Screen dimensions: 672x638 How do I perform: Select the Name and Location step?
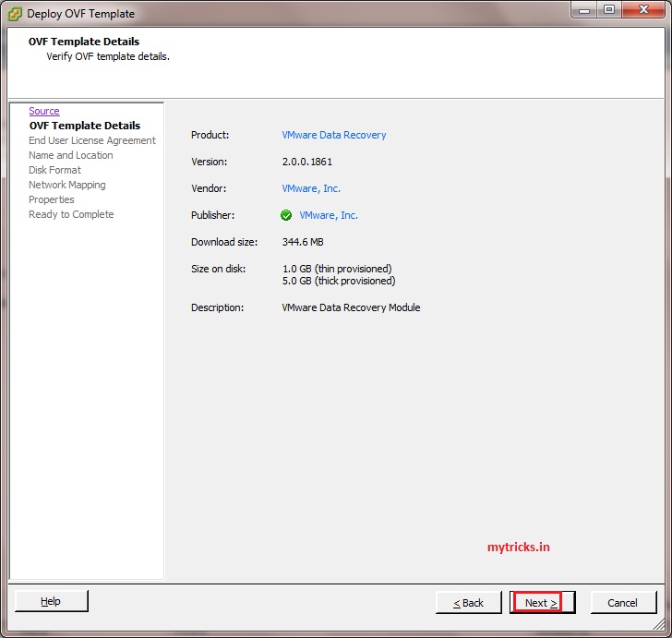pyautogui.click(x=71, y=155)
